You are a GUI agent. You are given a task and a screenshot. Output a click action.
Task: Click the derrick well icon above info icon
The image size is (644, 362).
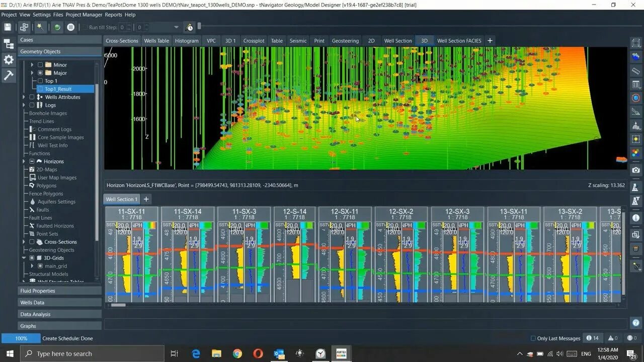point(636,202)
